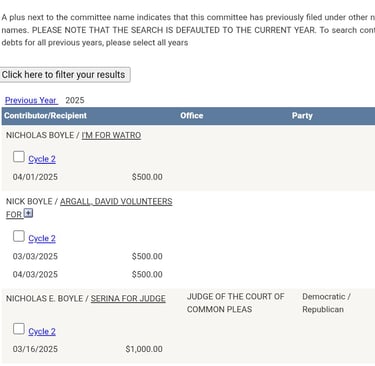Click 'Click here to filter your results' button
Image resolution: width=375 pixels, height=366 pixels.
tap(65, 75)
